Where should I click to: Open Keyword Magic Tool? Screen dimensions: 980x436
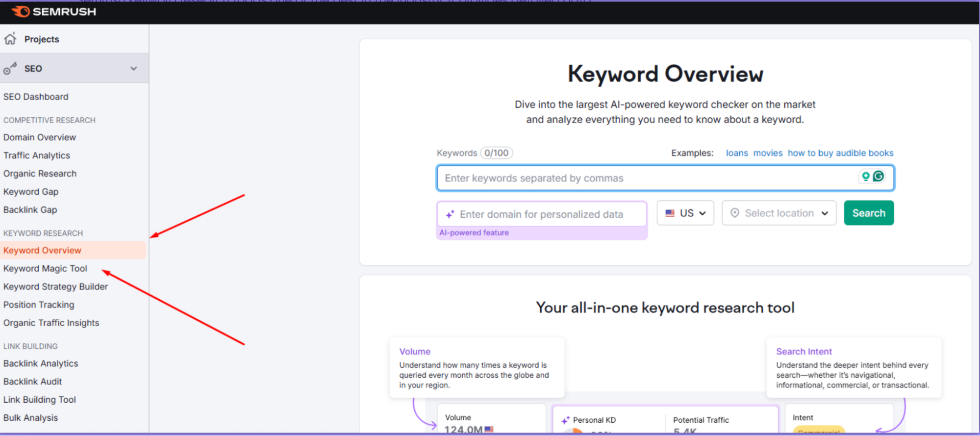(x=45, y=269)
